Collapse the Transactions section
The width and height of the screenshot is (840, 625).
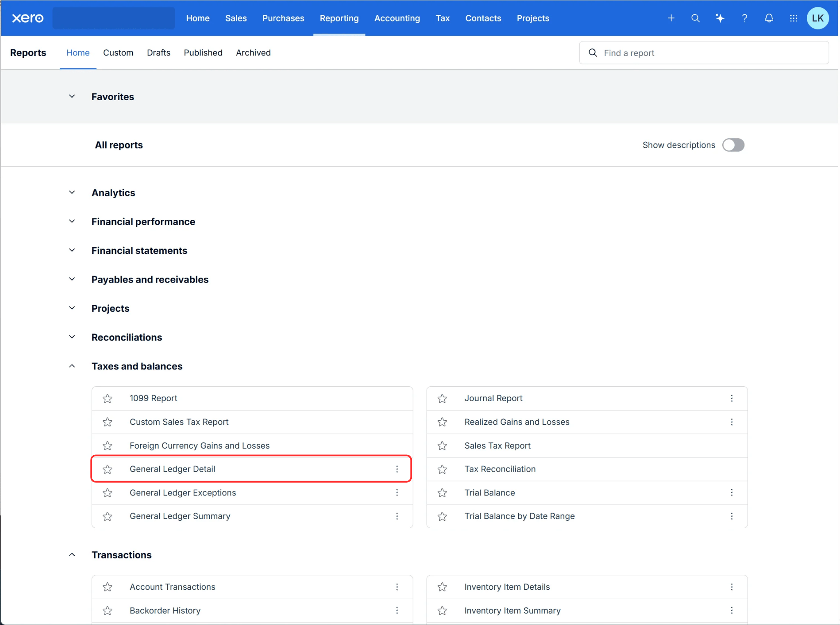point(72,554)
